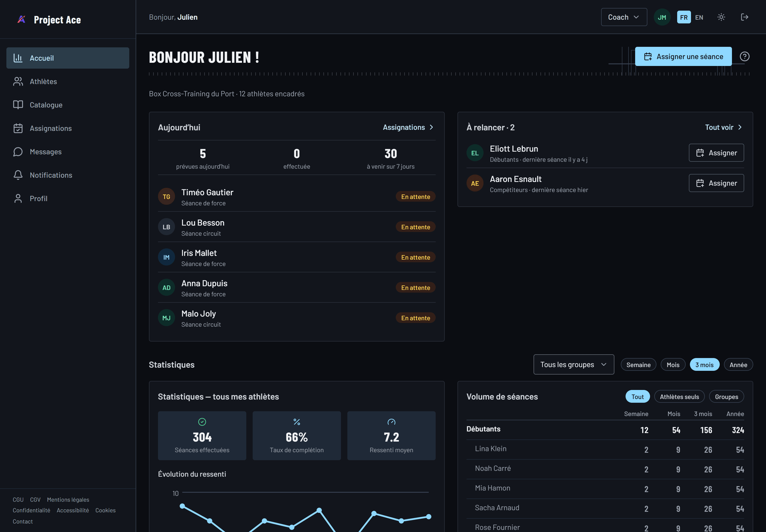Screen dimensions: 766x532
Task: Click Timéo Gautier's TG avatar
Action: 166,197
